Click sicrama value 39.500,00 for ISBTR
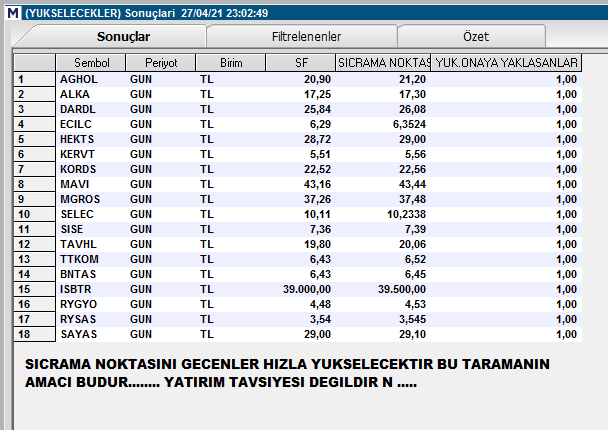 click(402, 289)
